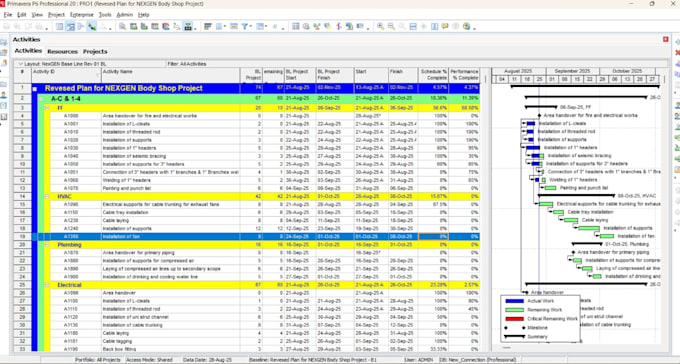The image size is (680, 364).
Task: Collapse the Plumbing group band
Action: (47, 245)
